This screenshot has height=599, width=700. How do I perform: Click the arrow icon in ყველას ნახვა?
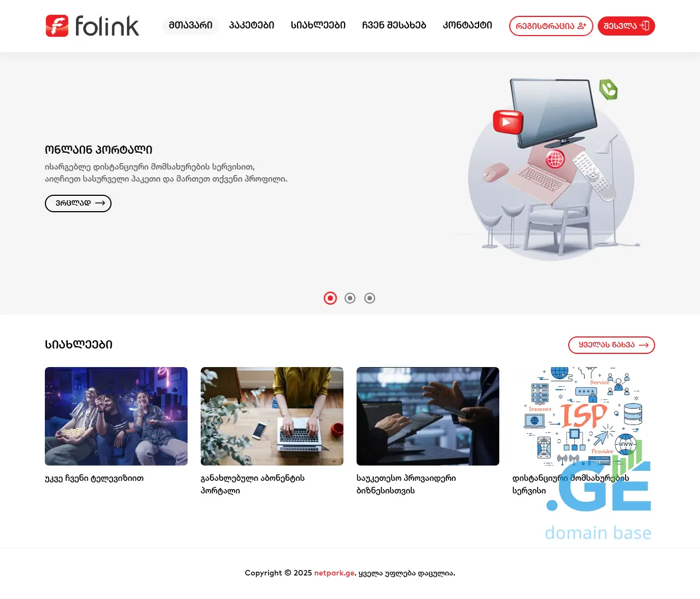644,345
